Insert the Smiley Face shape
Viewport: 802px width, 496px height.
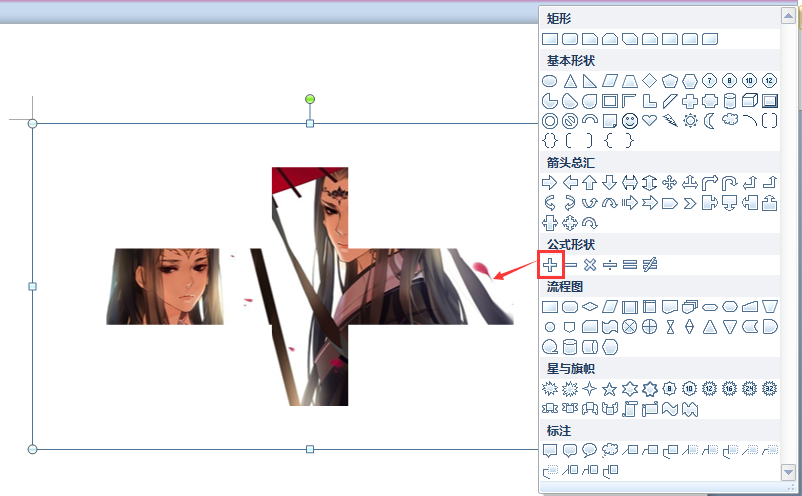click(x=630, y=121)
